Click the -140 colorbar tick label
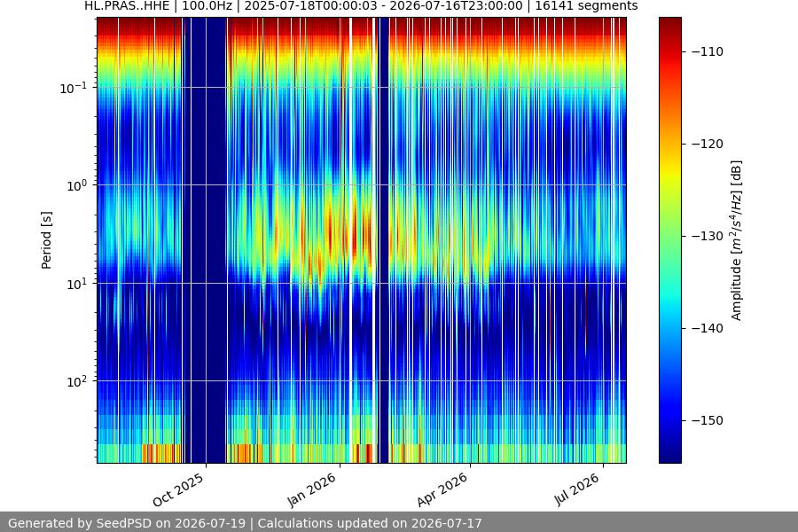The width and height of the screenshot is (798, 532). click(x=708, y=328)
